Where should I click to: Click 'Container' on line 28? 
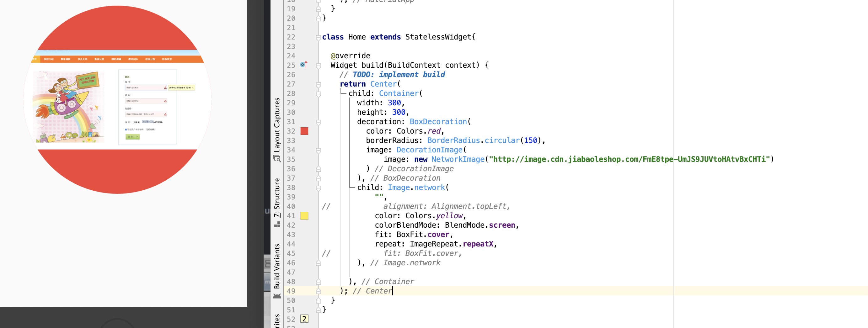399,93
